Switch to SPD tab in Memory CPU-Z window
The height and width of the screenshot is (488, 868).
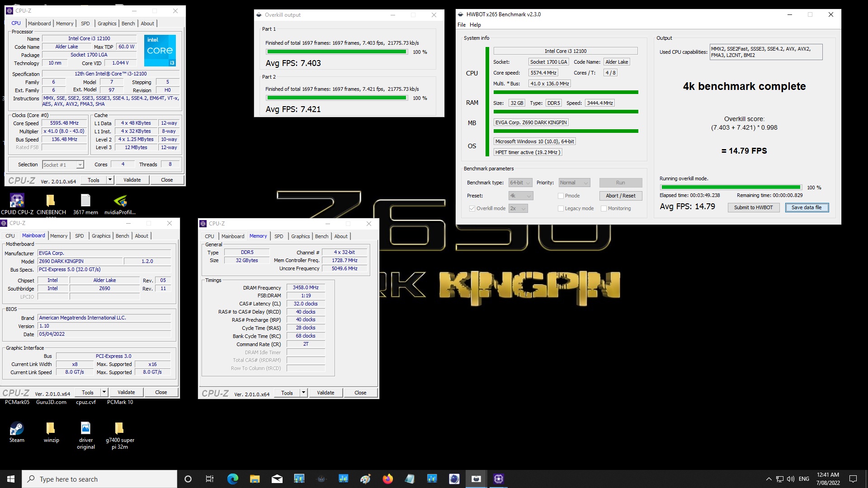[279, 236]
